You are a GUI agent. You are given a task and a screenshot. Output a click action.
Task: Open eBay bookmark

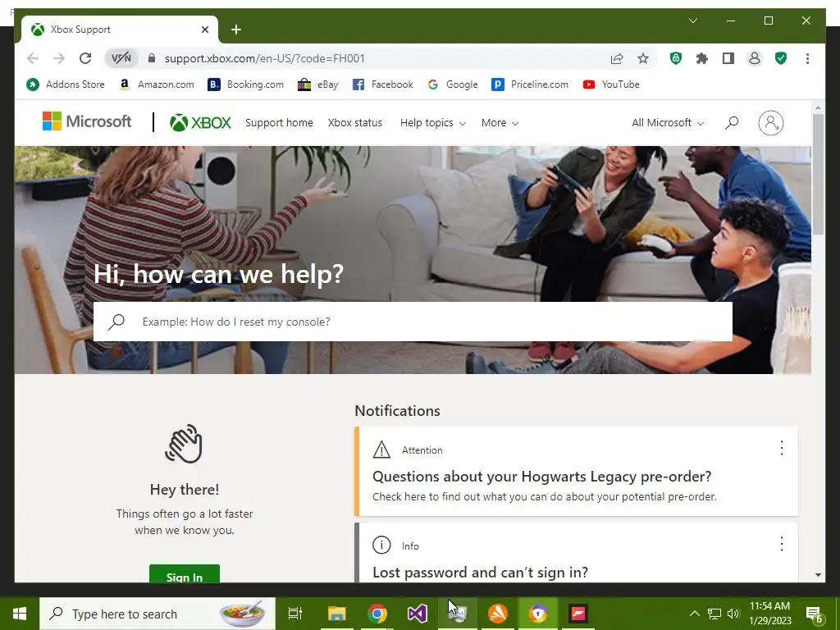[x=317, y=84]
